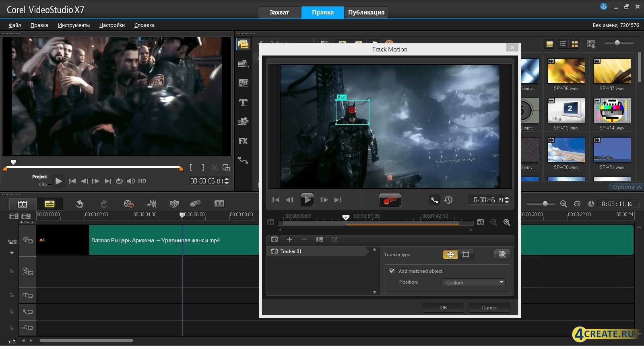Zoom in the main project timeline
The height and width of the screenshot is (346, 644).
563,204
